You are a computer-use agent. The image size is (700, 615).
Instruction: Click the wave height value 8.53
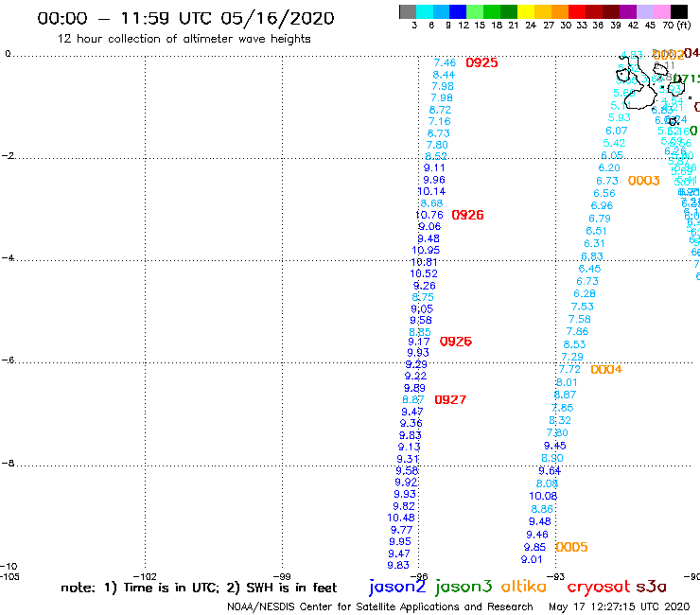click(x=574, y=344)
